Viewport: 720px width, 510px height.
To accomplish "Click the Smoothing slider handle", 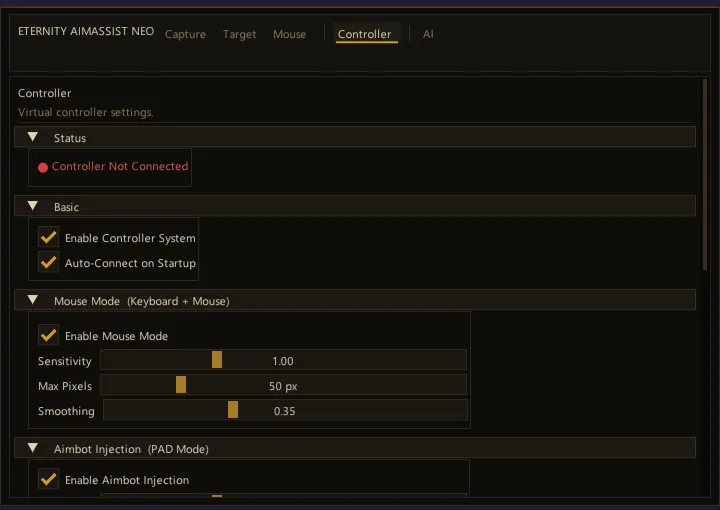I will click(x=233, y=409).
